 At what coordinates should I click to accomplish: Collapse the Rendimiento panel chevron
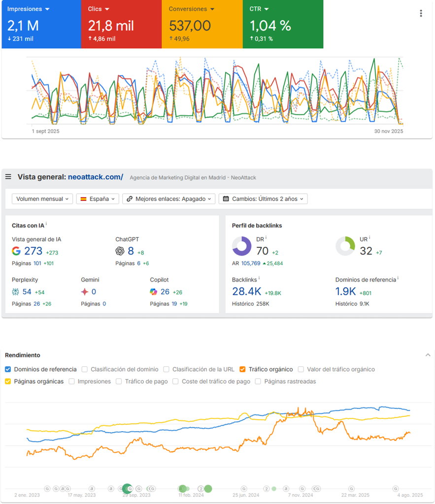(x=428, y=355)
